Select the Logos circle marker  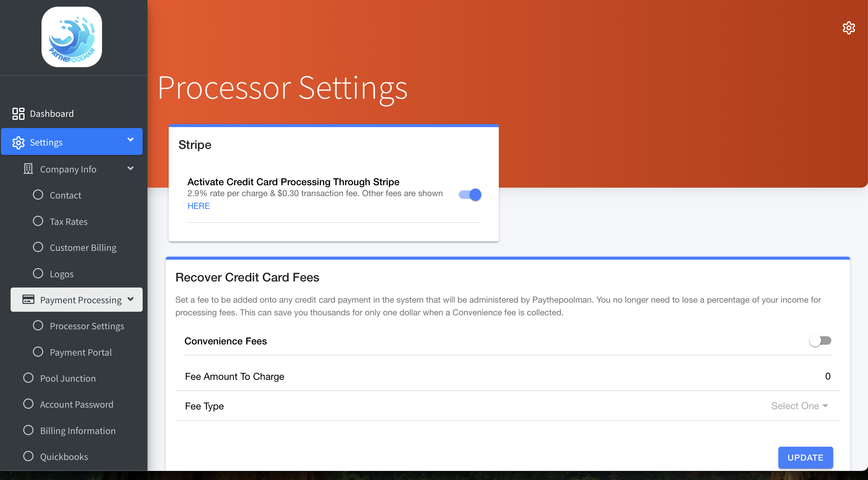coord(38,273)
